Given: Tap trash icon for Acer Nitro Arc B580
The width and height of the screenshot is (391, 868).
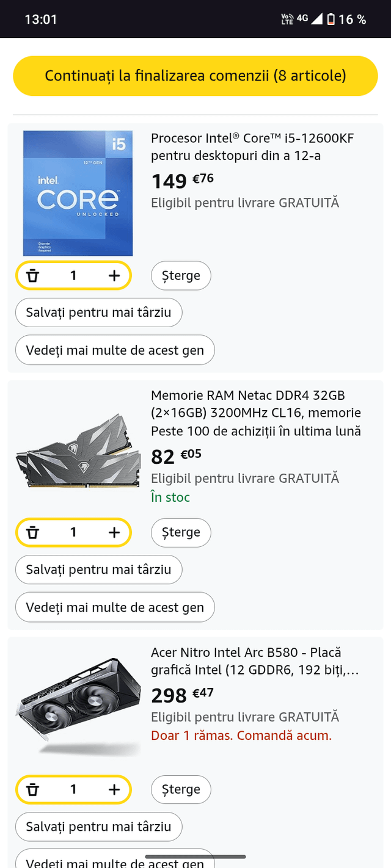Looking at the screenshot, I should click(33, 790).
